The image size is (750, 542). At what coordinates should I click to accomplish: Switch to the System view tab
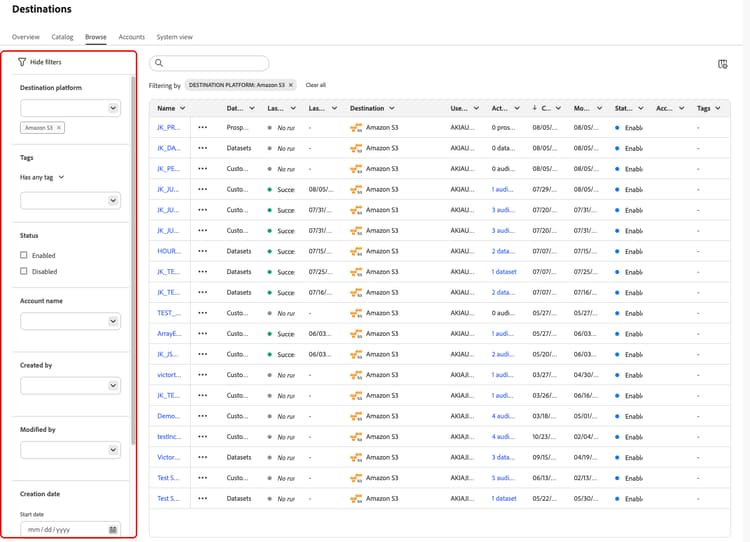pyautogui.click(x=175, y=37)
